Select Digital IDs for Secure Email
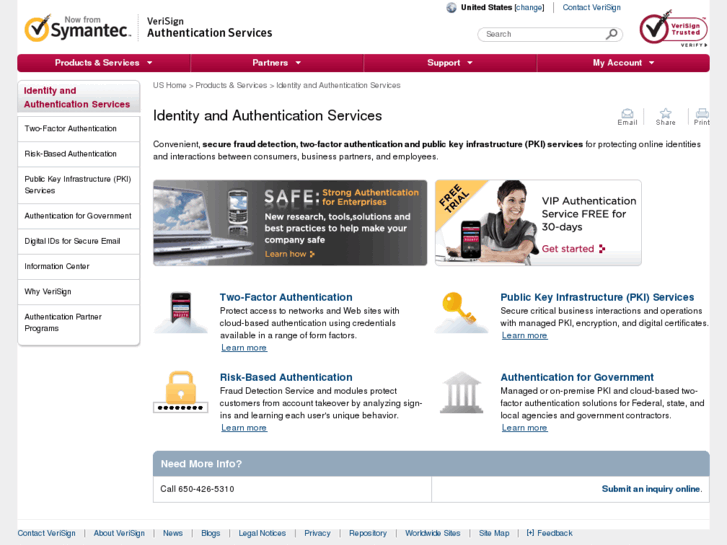This screenshot has width=727, height=545. click(72, 241)
